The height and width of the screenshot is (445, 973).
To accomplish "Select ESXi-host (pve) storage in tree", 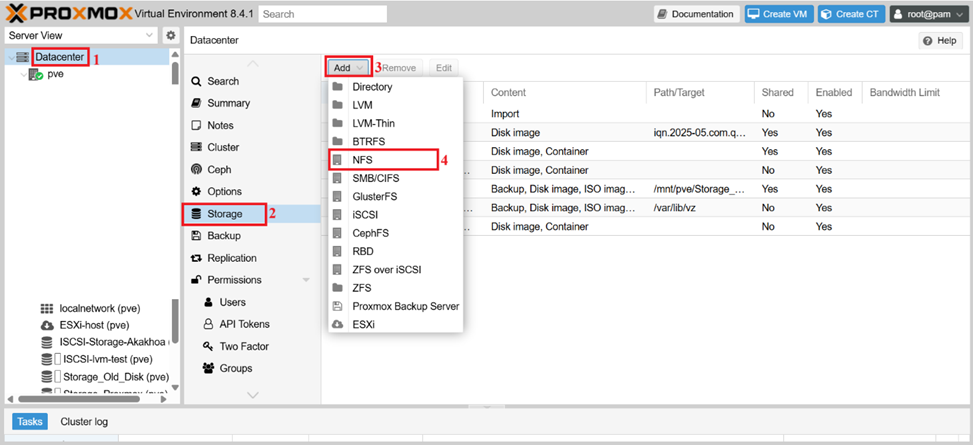I will [x=93, y=325].
